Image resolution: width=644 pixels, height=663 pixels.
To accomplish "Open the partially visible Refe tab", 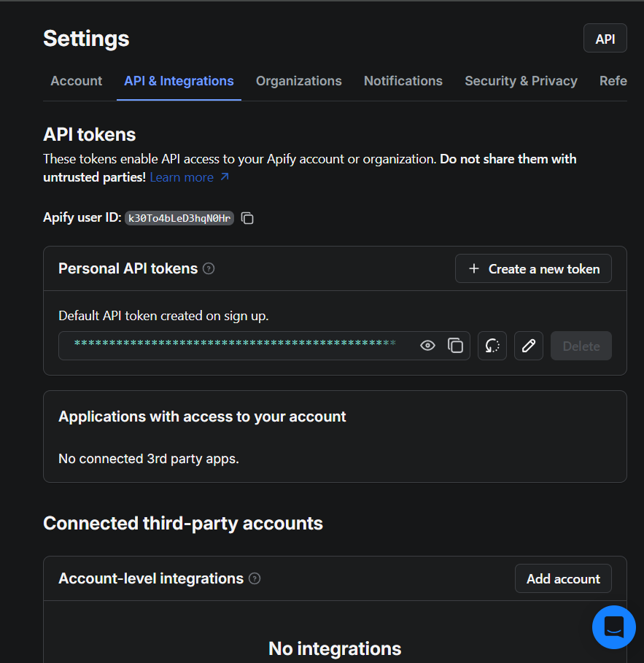I will (613, 81).
